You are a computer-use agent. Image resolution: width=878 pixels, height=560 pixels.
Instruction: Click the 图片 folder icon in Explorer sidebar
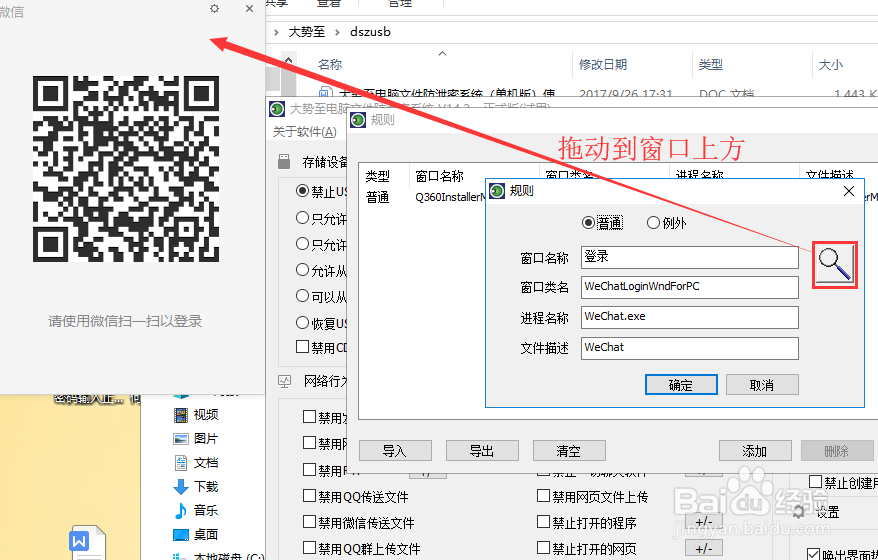click(x=181, y=439)
